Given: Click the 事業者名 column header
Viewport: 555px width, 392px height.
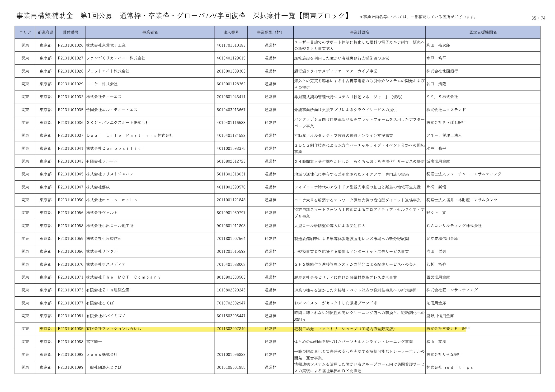Looking at the screenshot, I should click(x=150, y=32).
